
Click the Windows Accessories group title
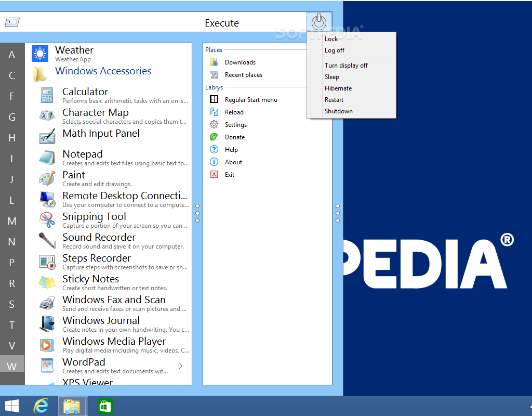click(103, 71)
